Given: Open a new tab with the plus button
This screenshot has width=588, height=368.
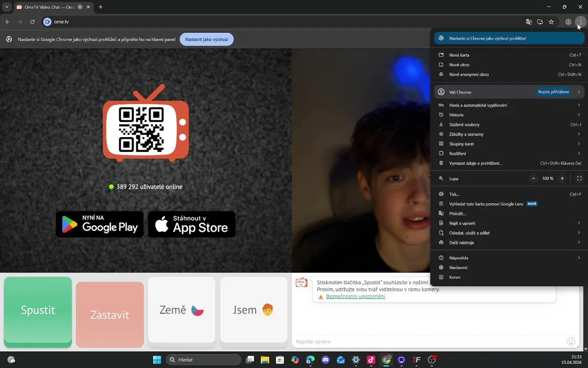Looking at the screenshot, I should [x=101, y=7].
